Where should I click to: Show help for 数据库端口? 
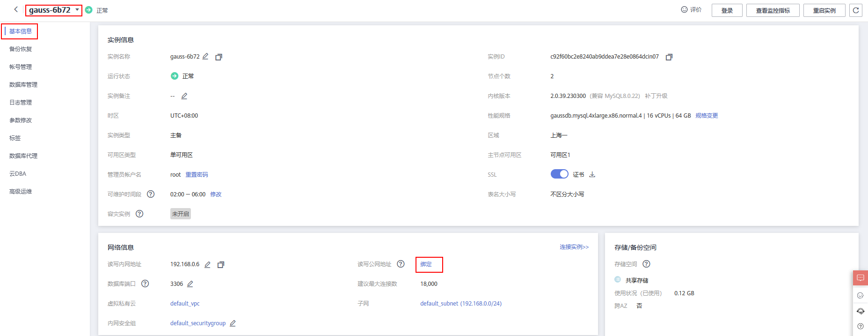pyautogui.click(x=145, y=284)
